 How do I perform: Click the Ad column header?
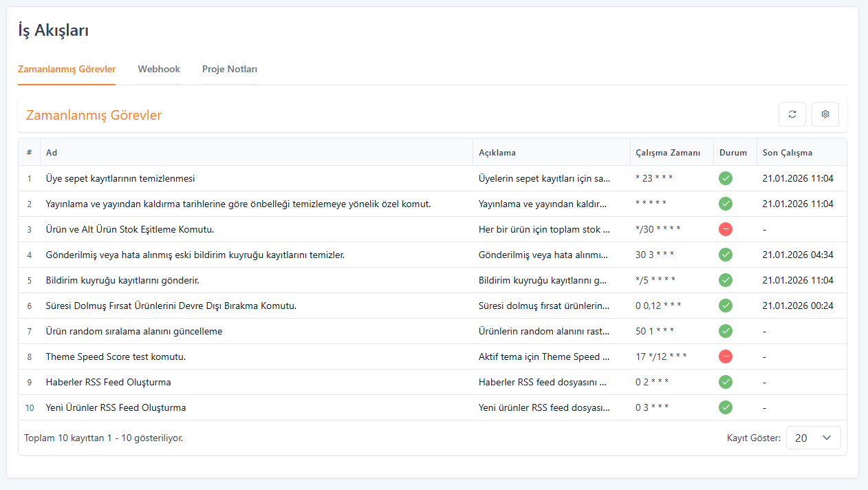point(52,153)
